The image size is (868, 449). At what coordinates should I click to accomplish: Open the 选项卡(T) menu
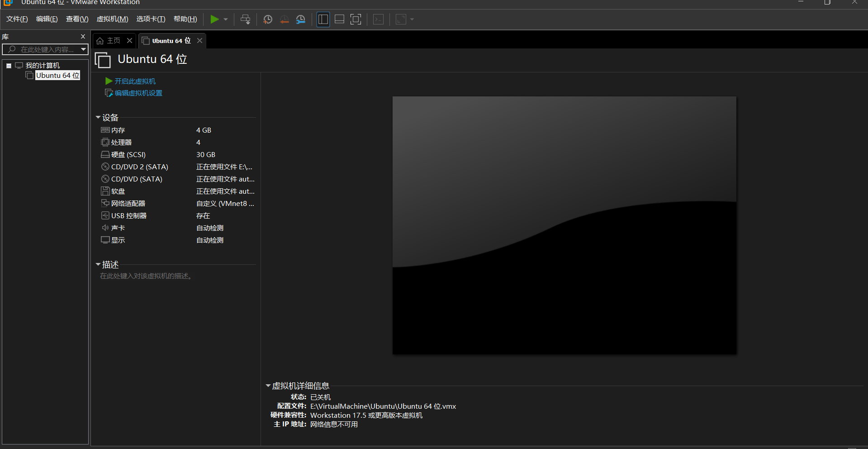tap(151, 19)
